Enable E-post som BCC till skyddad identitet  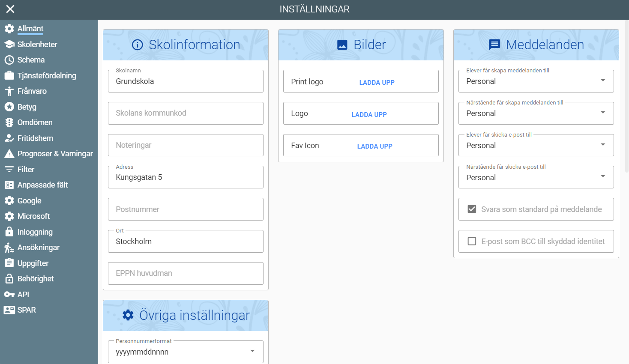[x=472, y=241]
